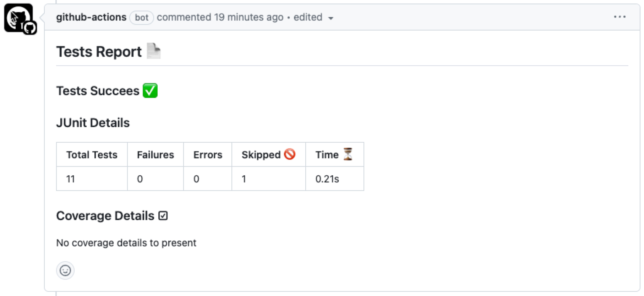The image size is (644, 296).
Task: Click the github-actions bot avatar
Action: [x=19, y=18]
